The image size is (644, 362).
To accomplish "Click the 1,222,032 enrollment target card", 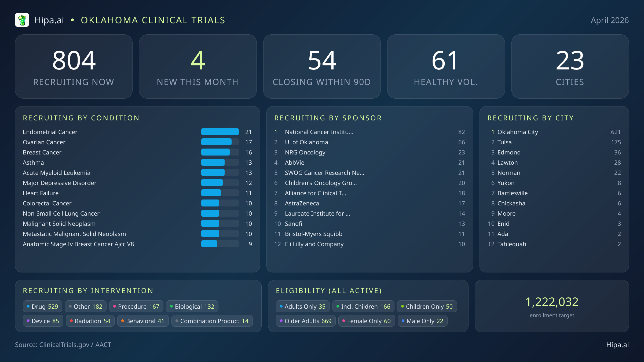I will click(552, 306).
